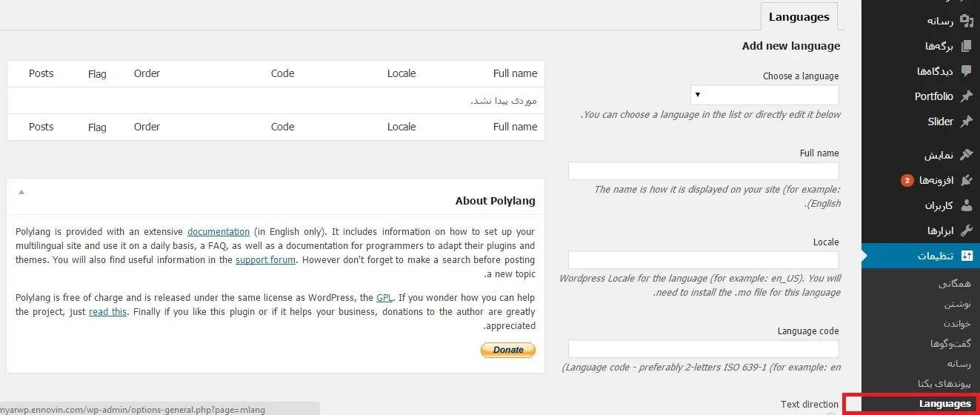Click the ابزارها tools wrench icon

pyautogui.click(x=966, y=230)
